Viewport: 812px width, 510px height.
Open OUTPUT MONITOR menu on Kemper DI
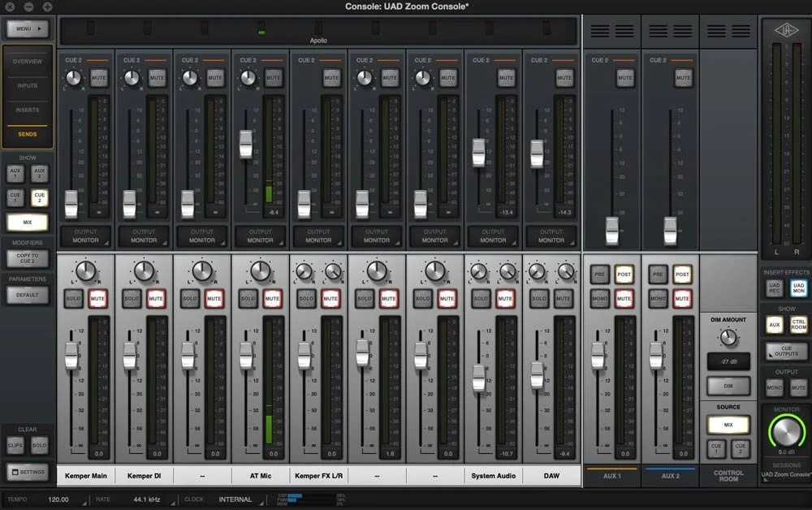click(x=144, y=236)
